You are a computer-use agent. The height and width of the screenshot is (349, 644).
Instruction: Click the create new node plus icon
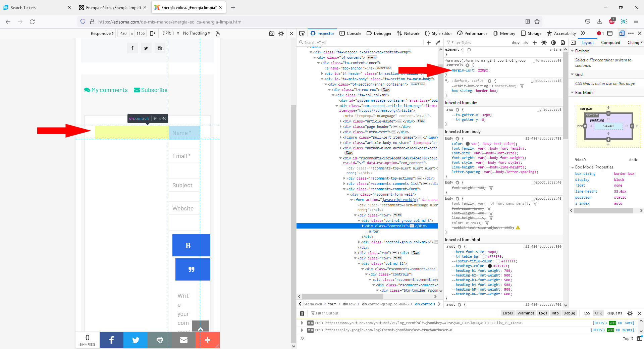click(429, 43)
